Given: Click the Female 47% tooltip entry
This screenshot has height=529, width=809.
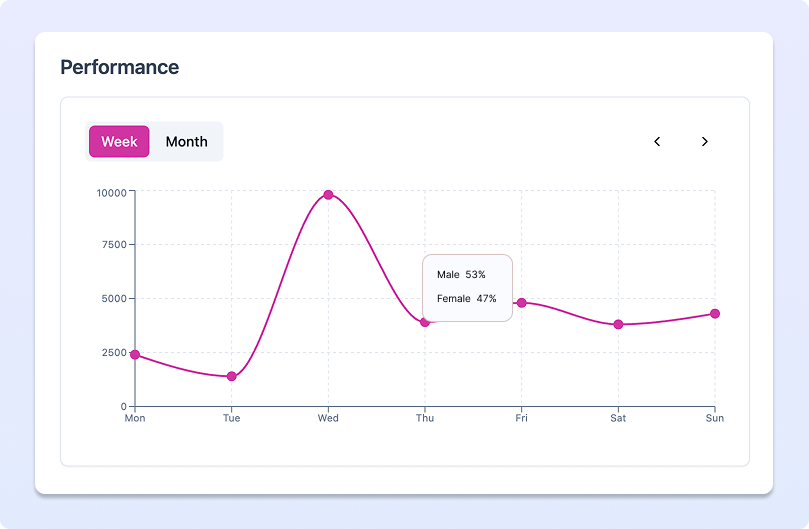Looking at the screenshot, I should 466,299.
